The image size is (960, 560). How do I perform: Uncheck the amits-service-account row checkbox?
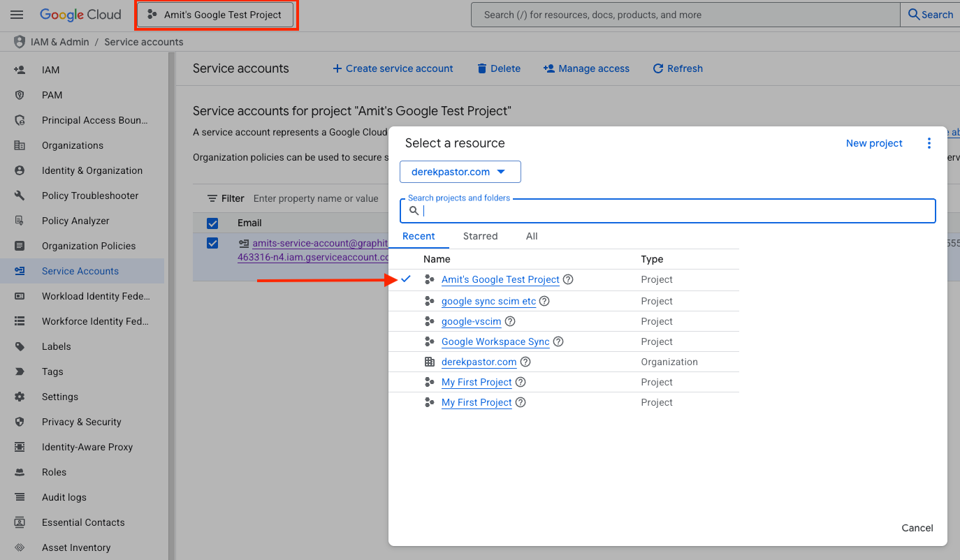tap(212, 243)
